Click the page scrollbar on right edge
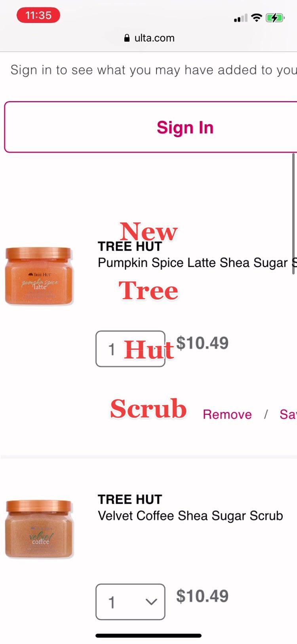Image resolution: width=297 pixels, height=644 pixels. 293,213
